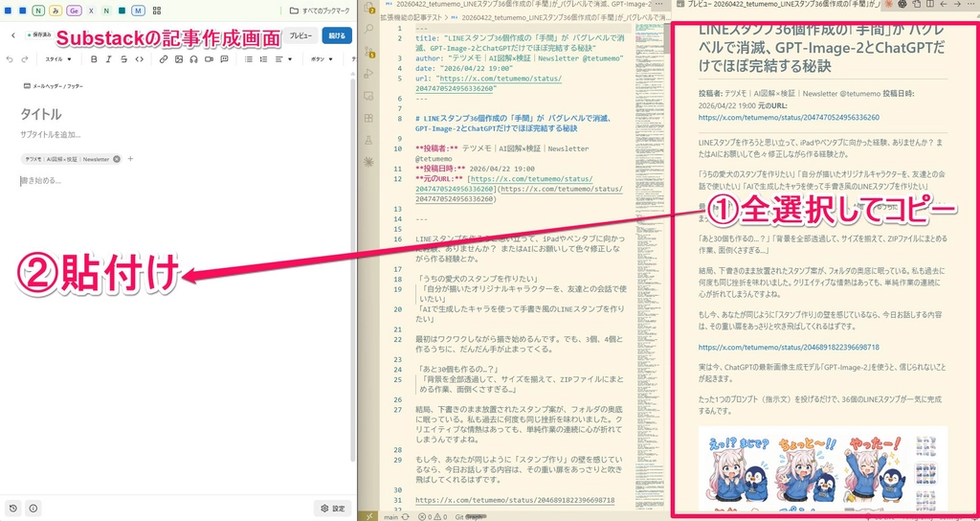Image resolution: width=980 pixels, height=521 pixels.
Task: Click the タイトル title field
Action: pos(40,114)
